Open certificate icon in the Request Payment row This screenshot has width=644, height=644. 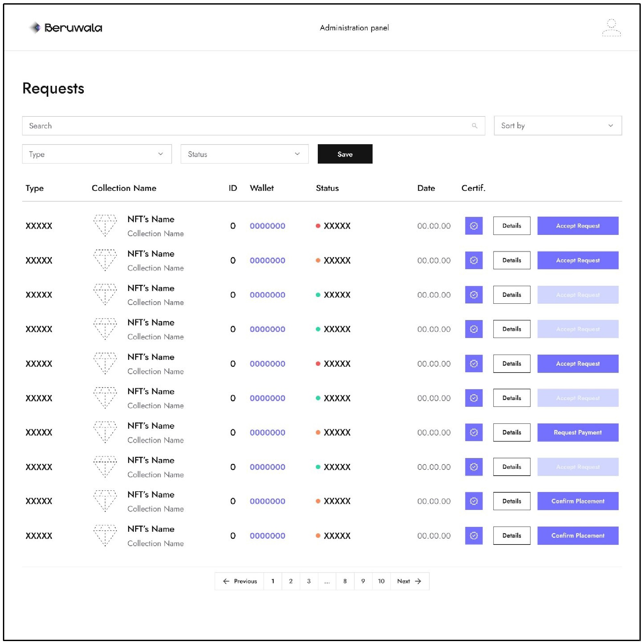click(x=474, y=432)
